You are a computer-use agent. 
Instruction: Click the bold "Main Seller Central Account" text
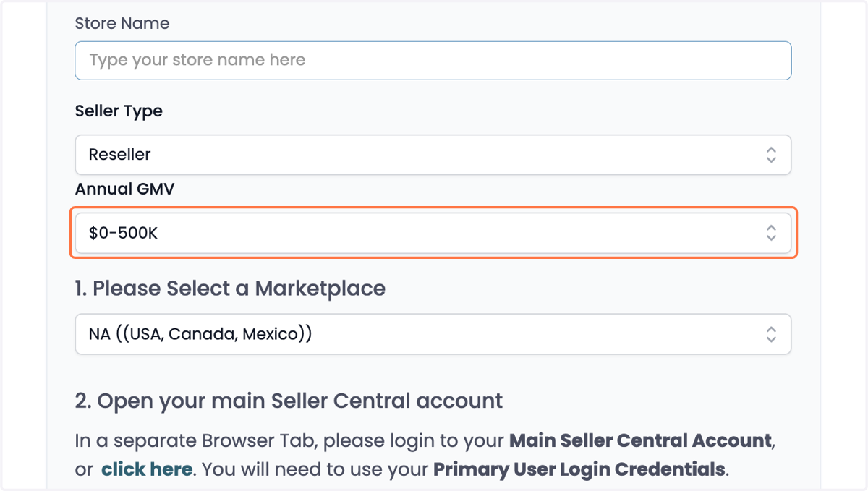click(x=641, y=440)
